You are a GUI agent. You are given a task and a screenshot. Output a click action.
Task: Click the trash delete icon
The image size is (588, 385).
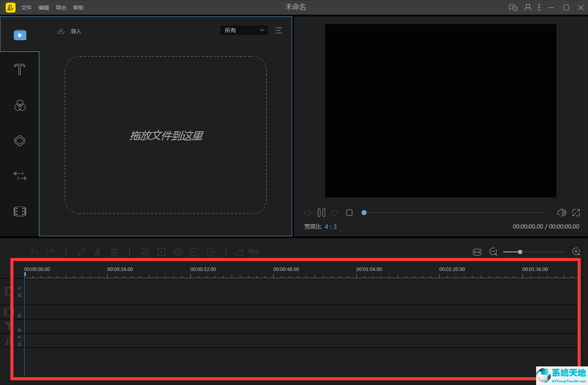[114, 251]
